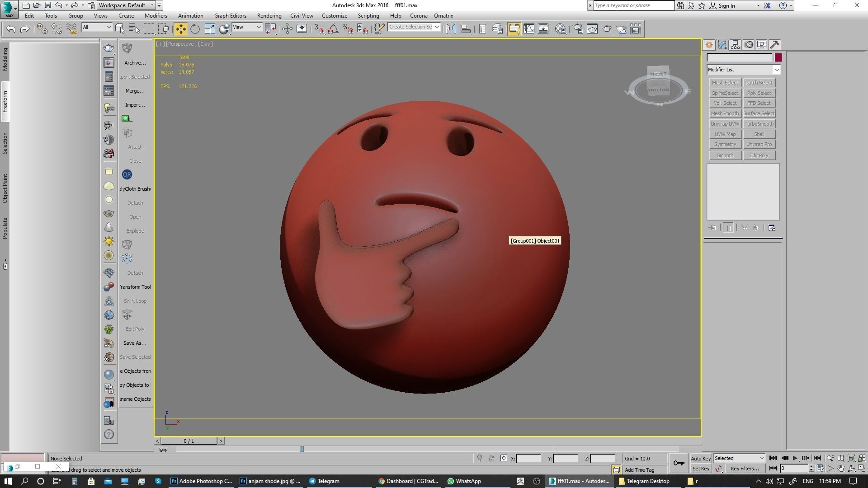Open the Rendered Frame Window icon
The image size is (868, 488).
coord(592,29)
